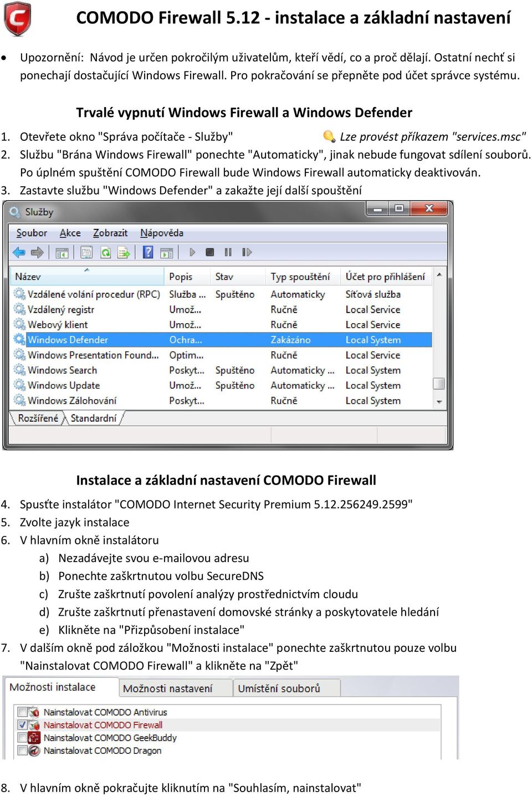Click the Properties toolbar icon in Služby
This screenshot has width=532, height=796.
click(x=86, y=253)
